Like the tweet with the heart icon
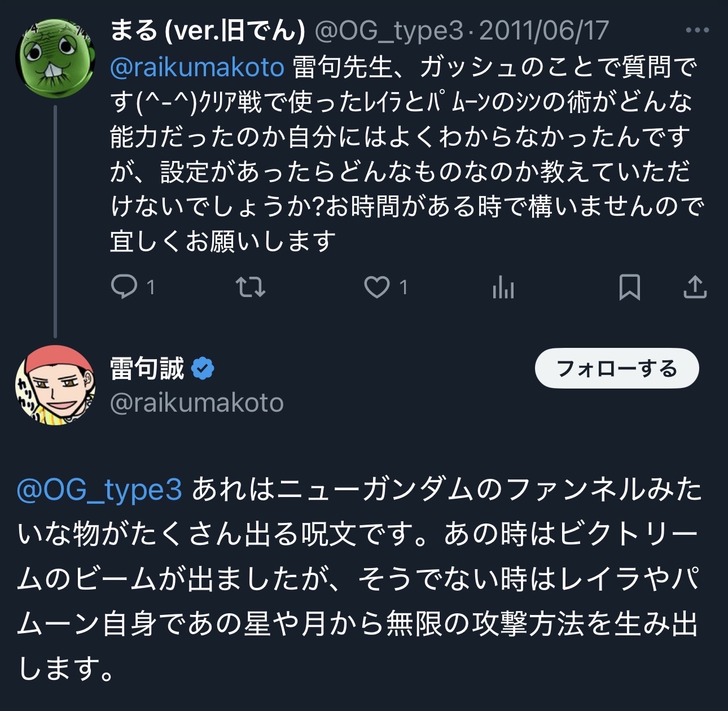Image resolution: width=728 pixels, height=711 pixels. click(x=376, y=287)
